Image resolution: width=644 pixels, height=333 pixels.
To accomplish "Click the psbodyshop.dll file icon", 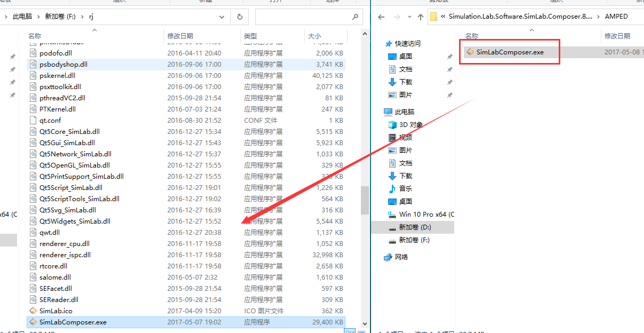I will (x=33, y=64).
